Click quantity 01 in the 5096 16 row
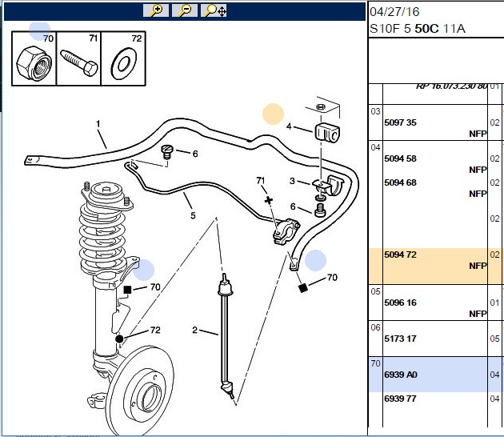Viewport: 504px width, 437px height. tap(494, 303)
